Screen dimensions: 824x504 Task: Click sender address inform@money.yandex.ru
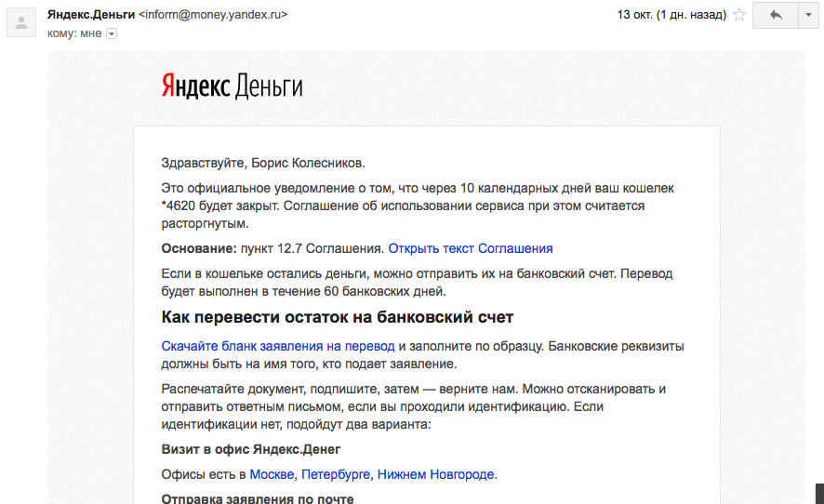[x=213, y=15]
